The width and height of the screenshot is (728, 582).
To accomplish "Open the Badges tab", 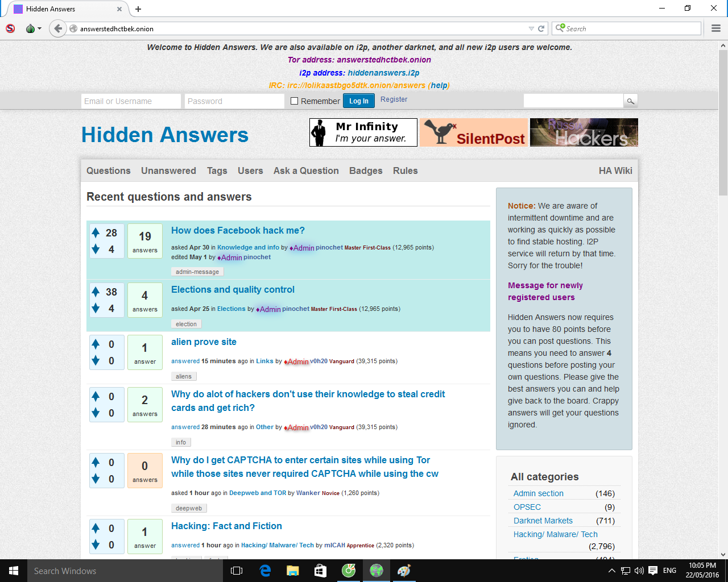I will tap(366, 171).
